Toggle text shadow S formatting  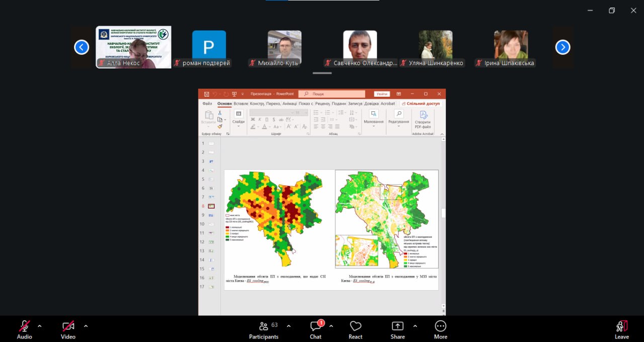coord(274,119)
